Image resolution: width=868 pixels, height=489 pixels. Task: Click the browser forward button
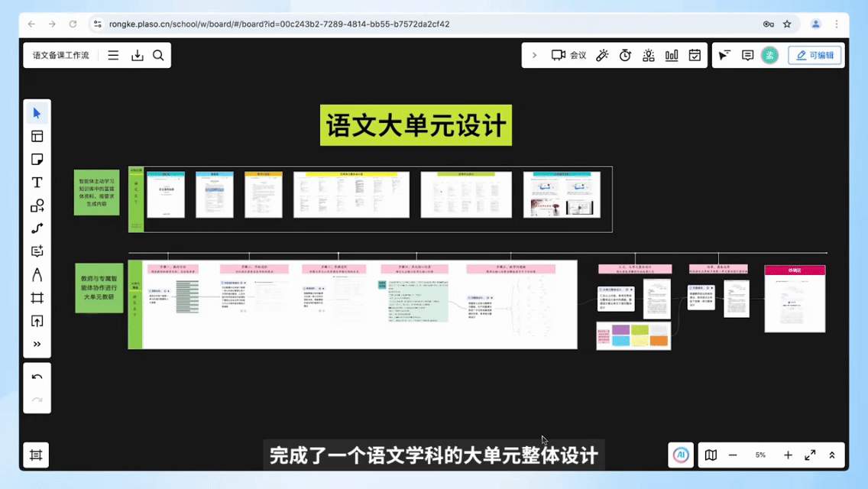52,24
